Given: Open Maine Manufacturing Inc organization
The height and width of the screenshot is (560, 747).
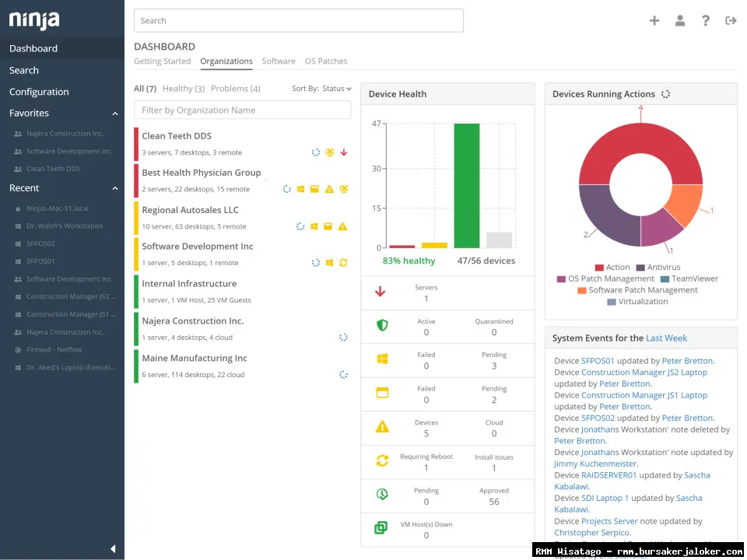Looking at the screenshot, I should 195,358.
